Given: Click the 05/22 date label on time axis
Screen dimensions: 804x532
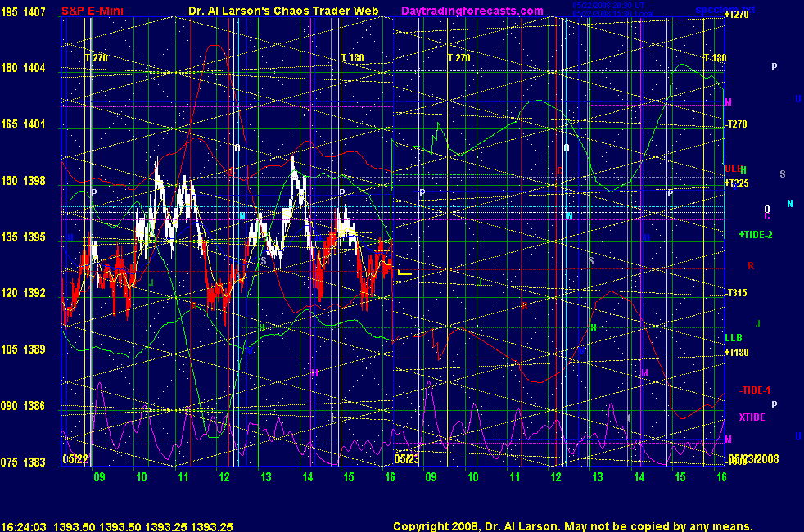Looking at the screenshot, I should point(75,459).
